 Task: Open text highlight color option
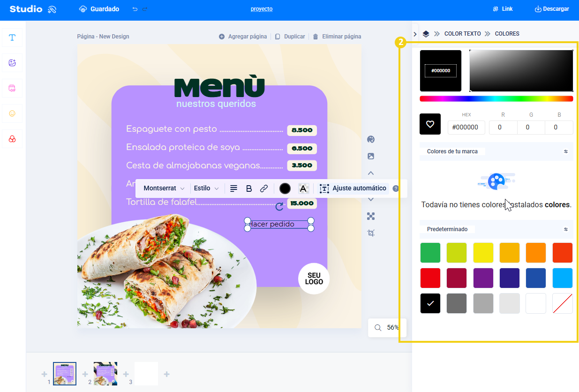[303, 188]
